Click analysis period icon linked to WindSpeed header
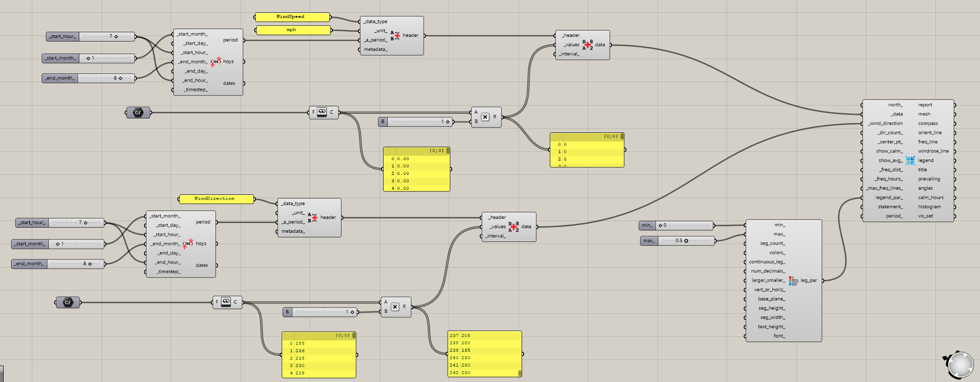Viewport: 980px width, 382px height. pos(215,62)
